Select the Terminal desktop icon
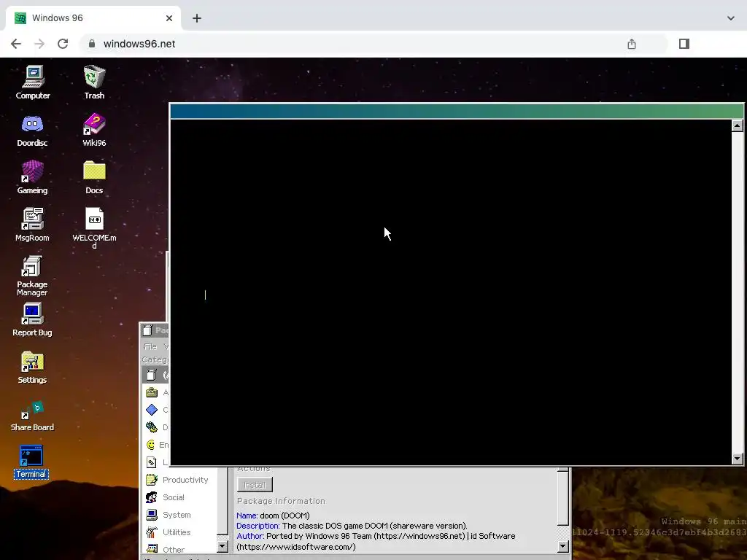 (x=31, y=462)
